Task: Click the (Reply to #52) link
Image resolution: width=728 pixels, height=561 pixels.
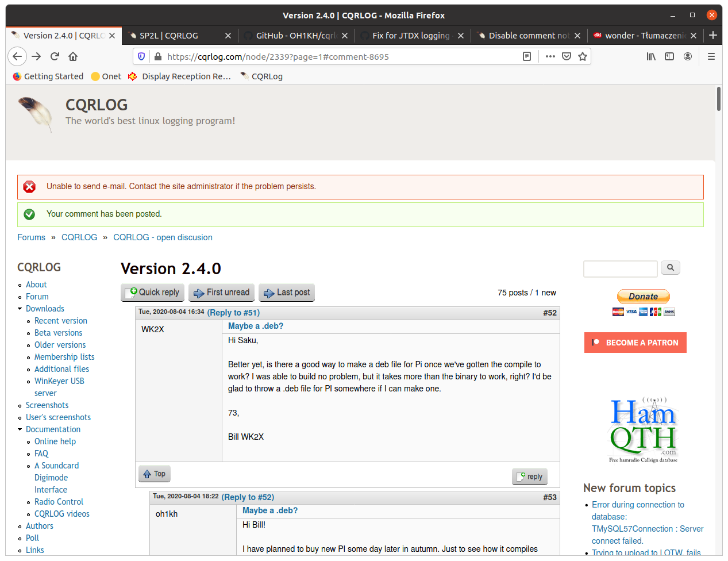Action: click(x=248, y=497)
